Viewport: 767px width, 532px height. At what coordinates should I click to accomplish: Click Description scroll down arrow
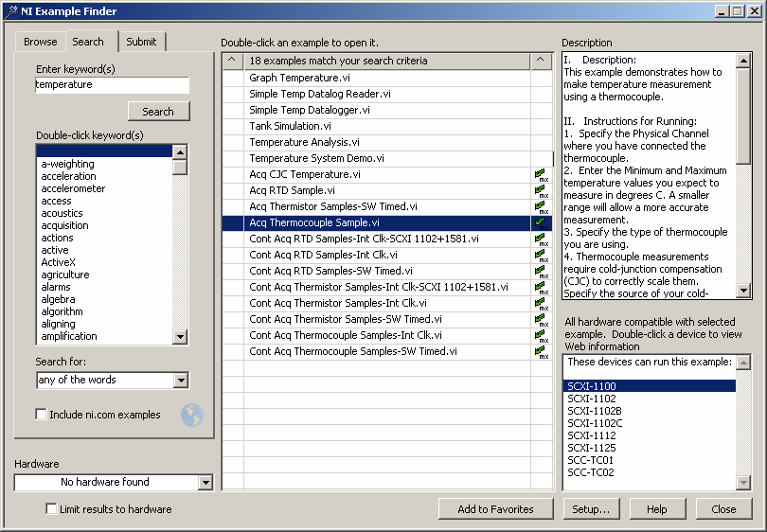pos(743,291)
